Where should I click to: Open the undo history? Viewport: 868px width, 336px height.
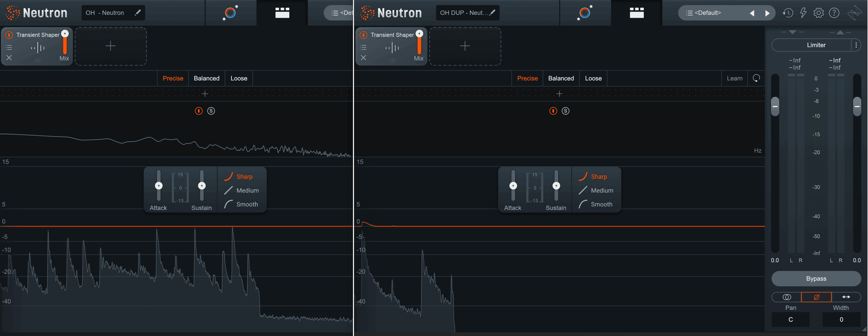[788, 13]
